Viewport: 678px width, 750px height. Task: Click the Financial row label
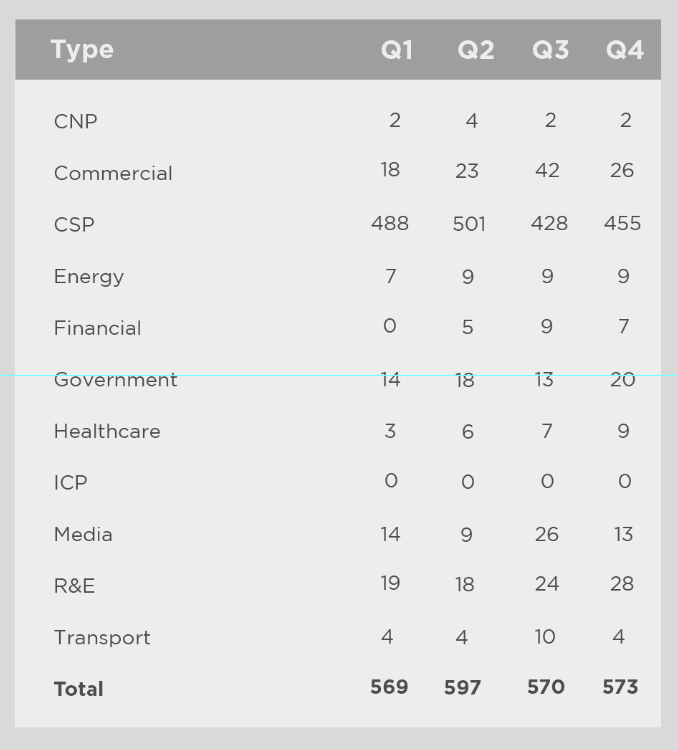97,328
